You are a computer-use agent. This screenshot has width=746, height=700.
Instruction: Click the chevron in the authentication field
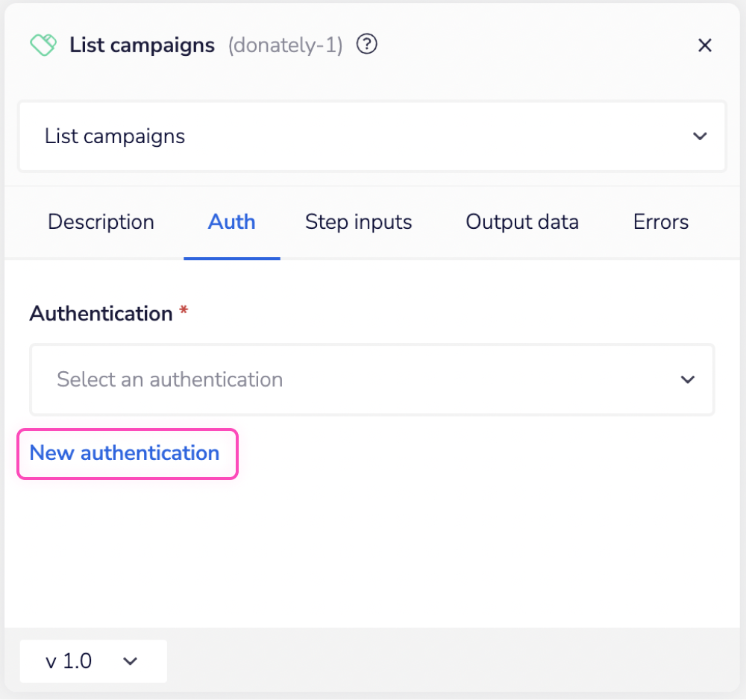click(687, 379)
